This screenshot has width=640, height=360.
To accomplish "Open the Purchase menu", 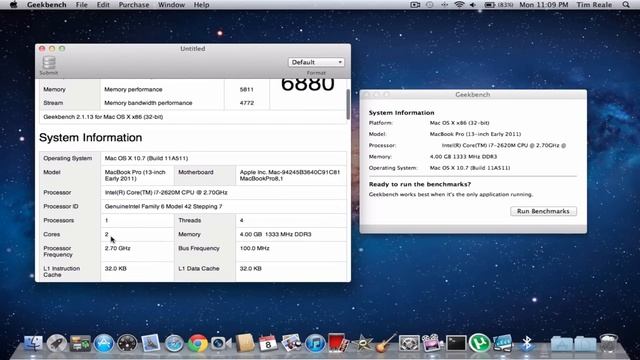I will 134,5.
